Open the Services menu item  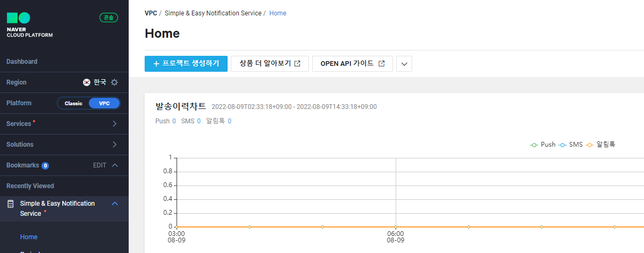click(x=64, y=124)
